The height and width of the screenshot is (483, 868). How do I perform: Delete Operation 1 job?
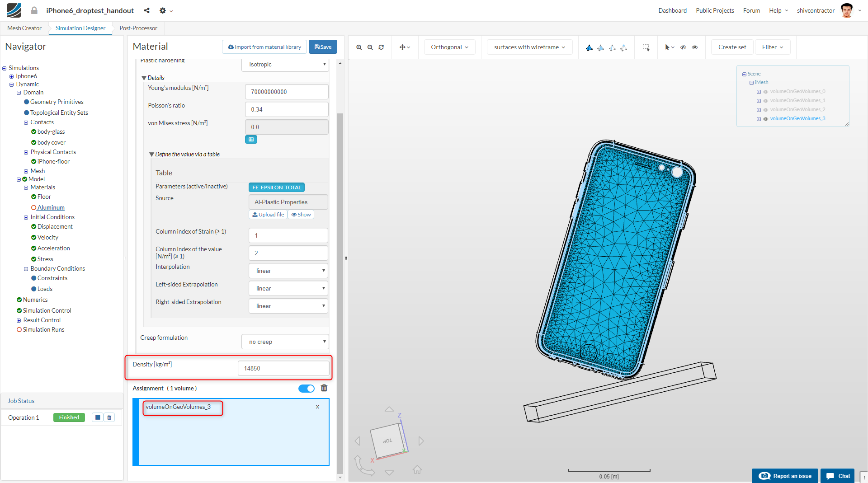tap(109, 417)
